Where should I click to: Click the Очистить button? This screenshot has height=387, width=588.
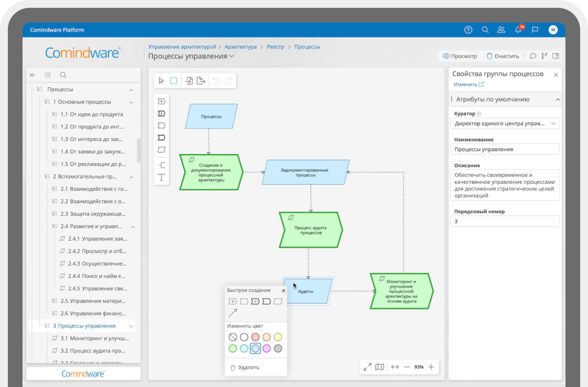tap(502, 56)
